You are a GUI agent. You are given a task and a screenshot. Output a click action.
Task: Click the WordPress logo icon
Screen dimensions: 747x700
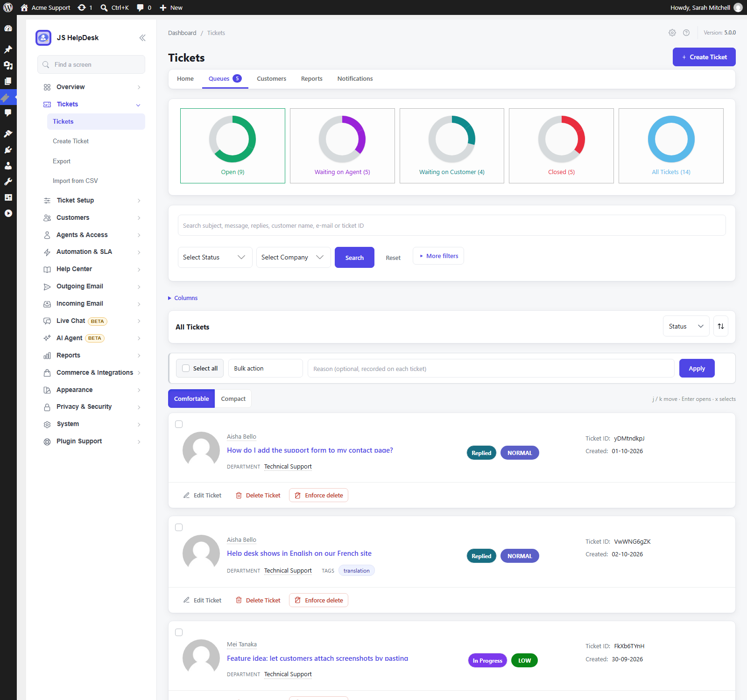(x=8, y=7)
